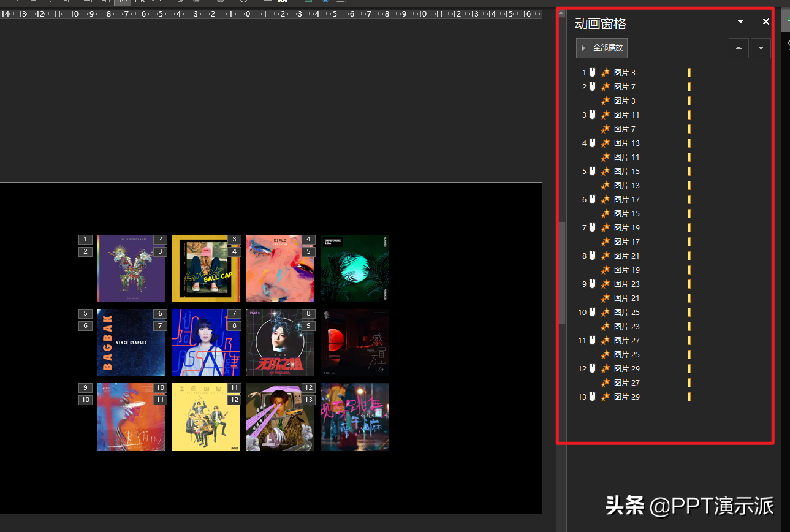Click the horizontal ruler above the slide

[271, 13]
